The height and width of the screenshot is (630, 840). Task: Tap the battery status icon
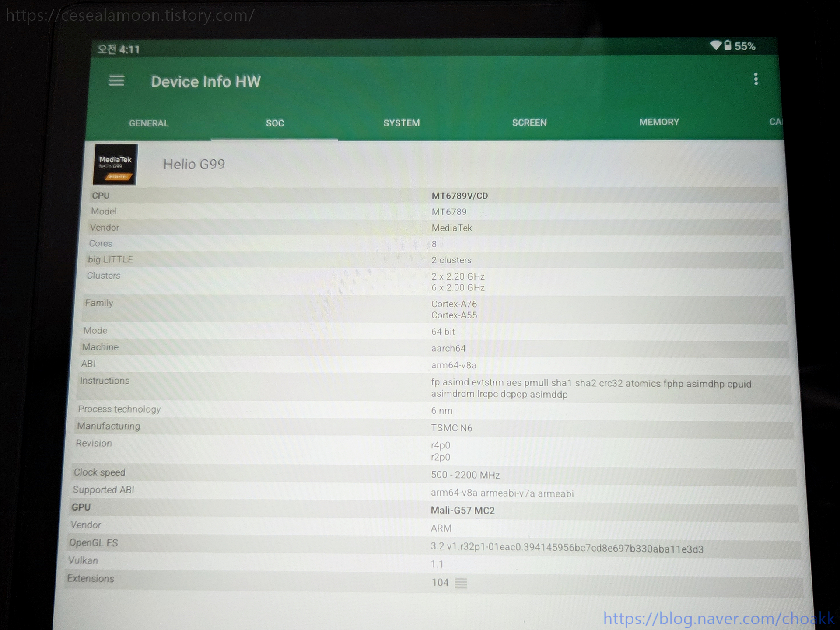pyautogui.click(x=727, y=45)
